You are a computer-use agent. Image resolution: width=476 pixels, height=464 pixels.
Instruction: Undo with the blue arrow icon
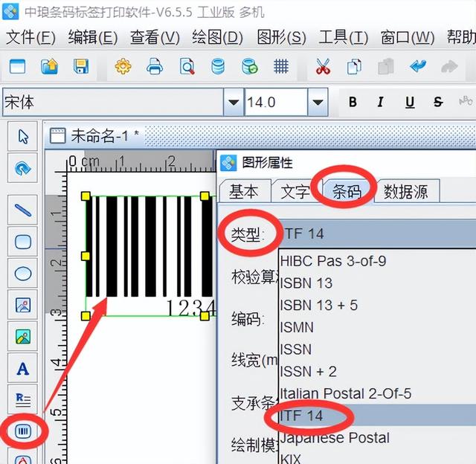tap(418, 66)
